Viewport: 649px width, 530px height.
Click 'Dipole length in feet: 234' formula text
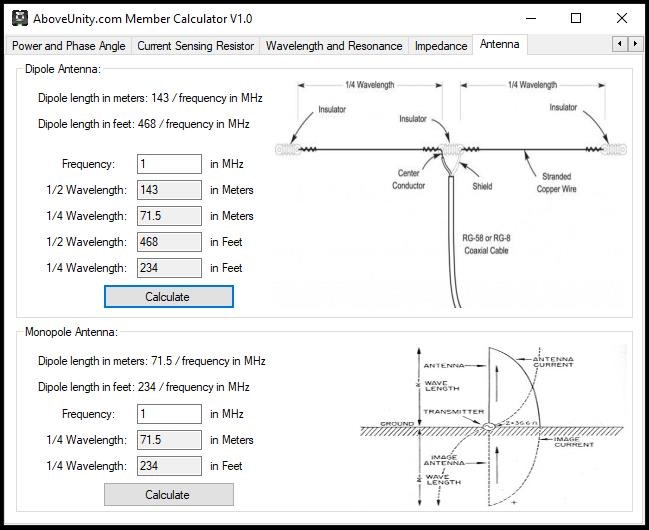tap(144, 387)
